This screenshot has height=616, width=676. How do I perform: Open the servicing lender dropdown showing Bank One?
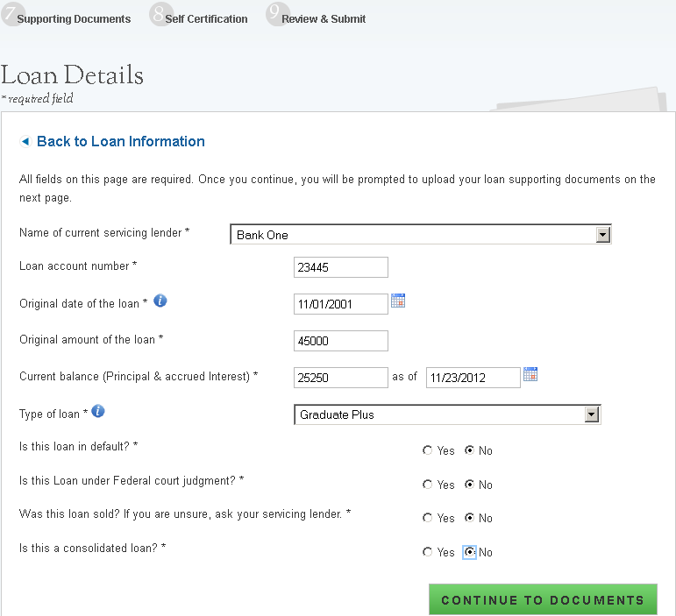(x=421, y=234)
